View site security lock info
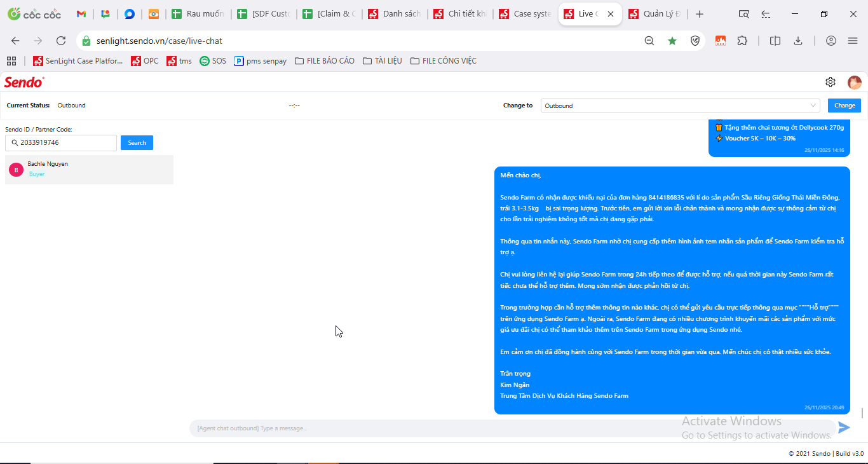The width and height of the screenshot is (868, 464). 86,41
